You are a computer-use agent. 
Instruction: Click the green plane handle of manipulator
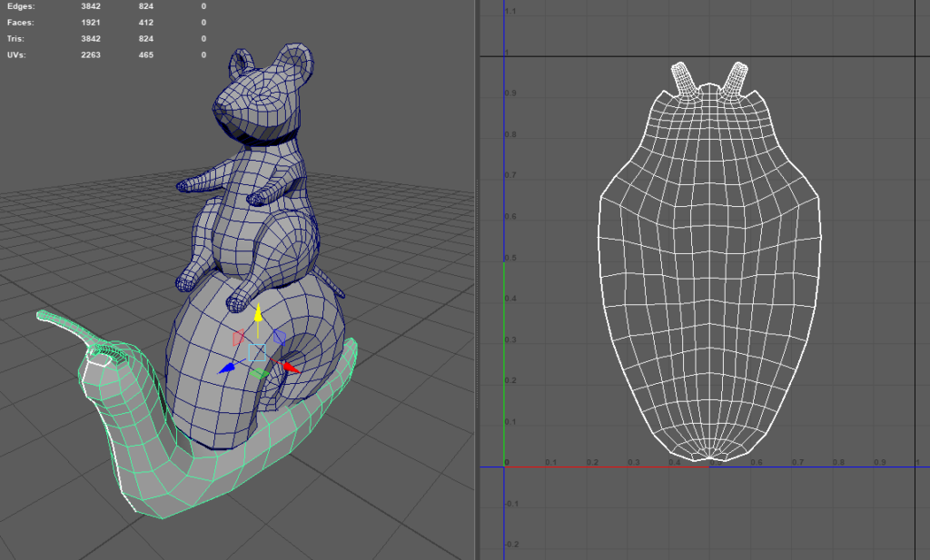click(259, 372)
